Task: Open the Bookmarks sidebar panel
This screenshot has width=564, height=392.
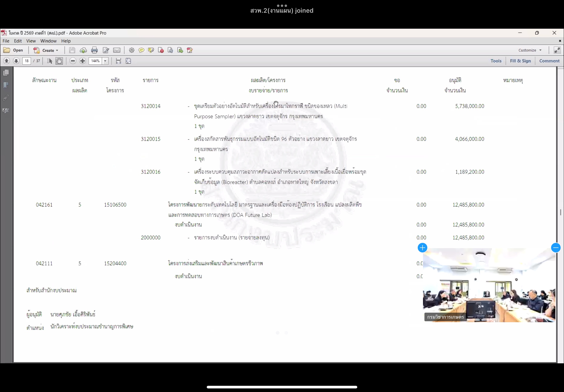Action: click(6, 85)
